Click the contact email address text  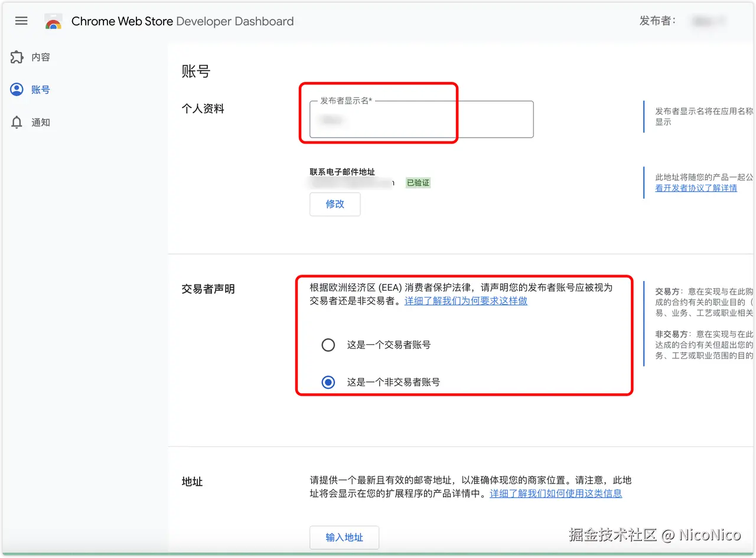click(x=348, y=183)
